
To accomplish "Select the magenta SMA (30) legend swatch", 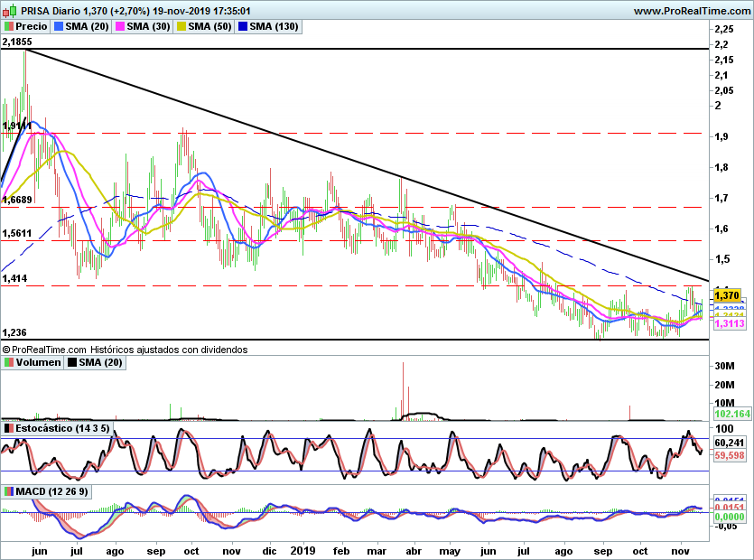I will click(120, 27).
